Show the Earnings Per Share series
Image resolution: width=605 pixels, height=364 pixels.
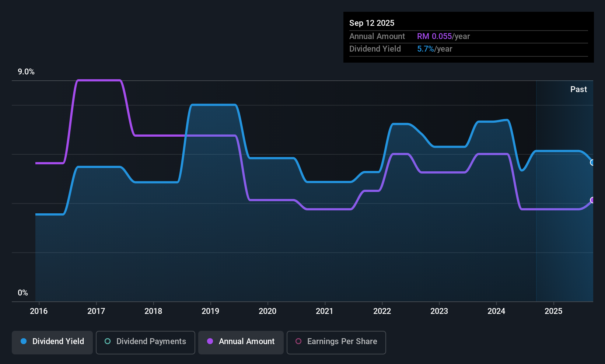(336, 342)
